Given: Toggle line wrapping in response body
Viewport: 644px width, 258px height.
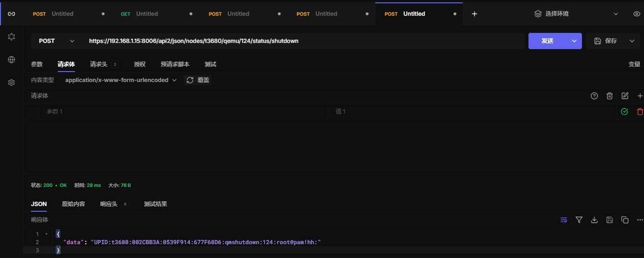Looking at the screenshot, I should 564,220.
